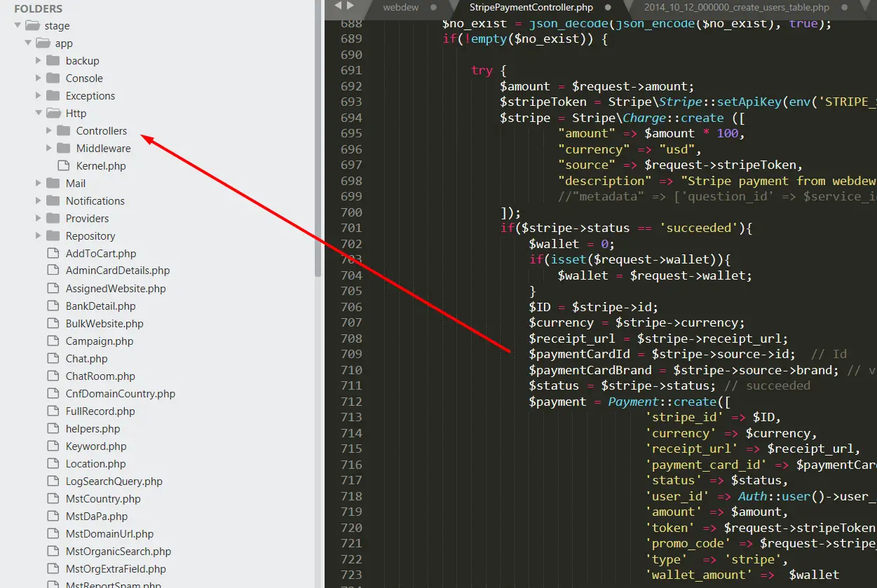Expand the Mail folder arrow
Viewport: 877px width, 588px height.
point(39,184)
